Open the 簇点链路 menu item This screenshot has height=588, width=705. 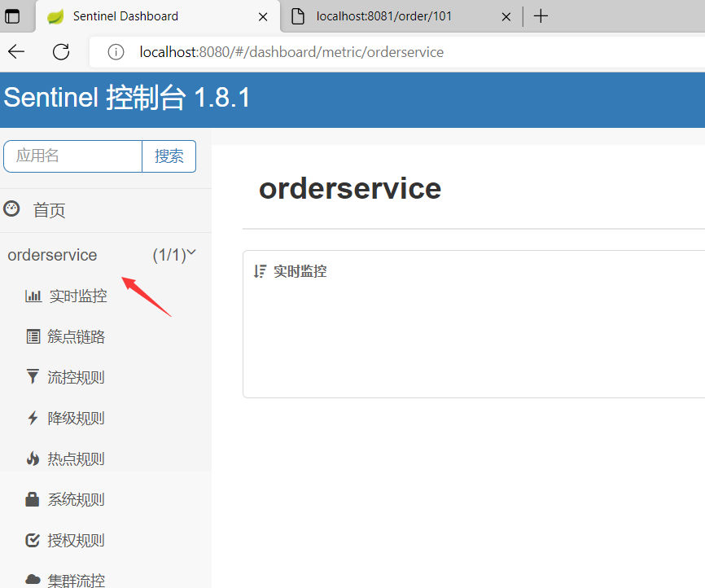click(76, 336)
